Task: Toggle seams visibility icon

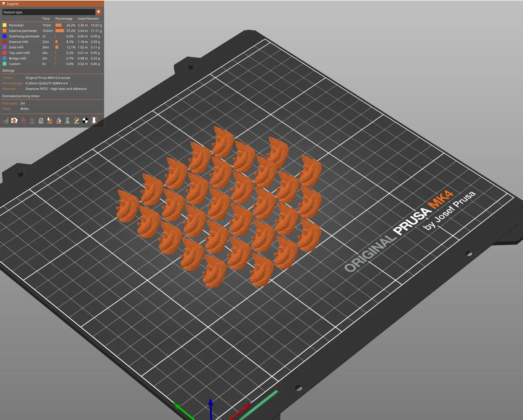Action: click(41, 120)
